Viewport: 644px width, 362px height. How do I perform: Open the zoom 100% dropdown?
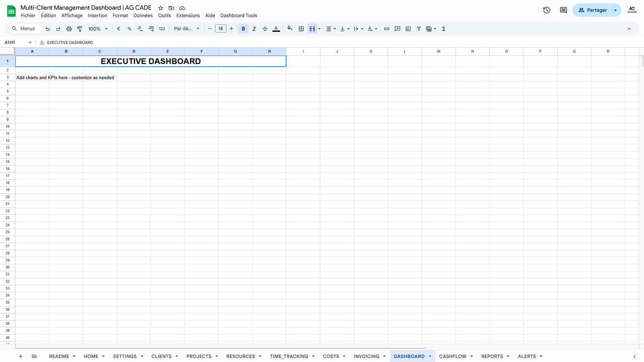[98, 29]
